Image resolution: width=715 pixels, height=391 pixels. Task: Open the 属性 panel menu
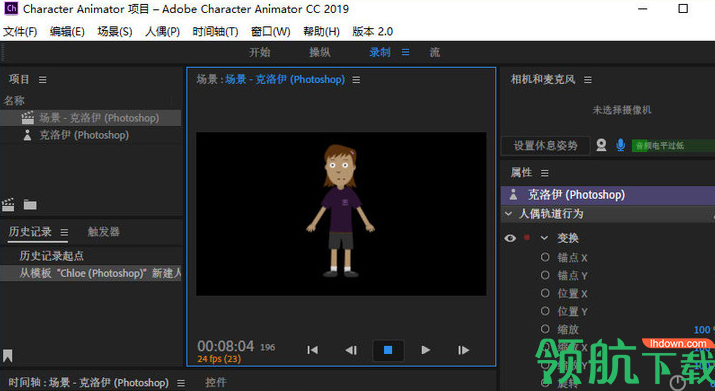tap(544, 173)
